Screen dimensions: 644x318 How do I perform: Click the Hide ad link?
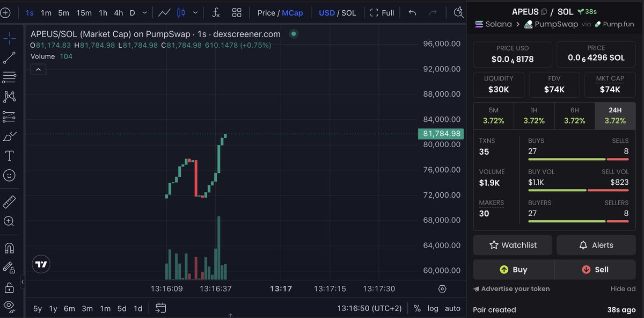pos(623,289)
